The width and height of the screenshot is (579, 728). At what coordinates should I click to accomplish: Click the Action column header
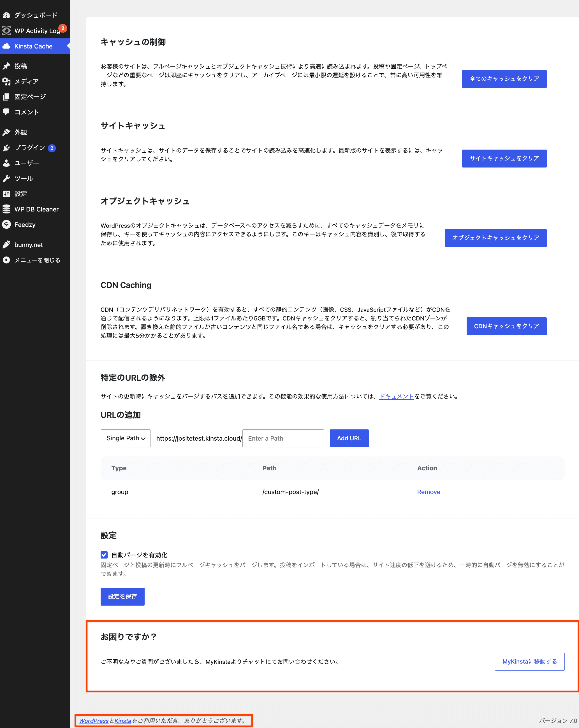(x=427, y=468)
